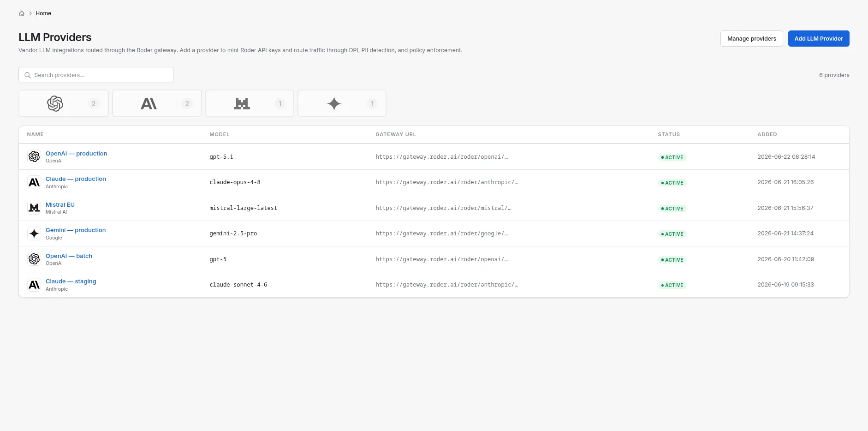Click the Mistral icon in Mistral EU row

point(34,208)
